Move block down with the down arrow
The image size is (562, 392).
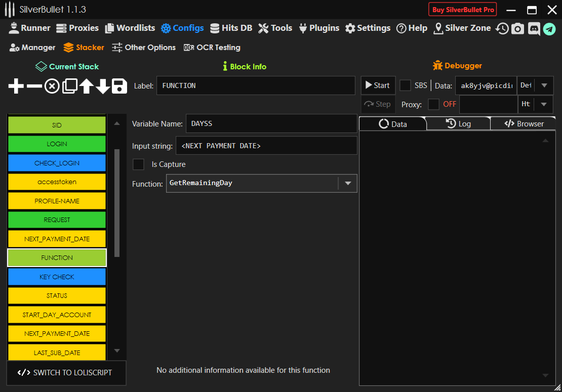[103, 86]
